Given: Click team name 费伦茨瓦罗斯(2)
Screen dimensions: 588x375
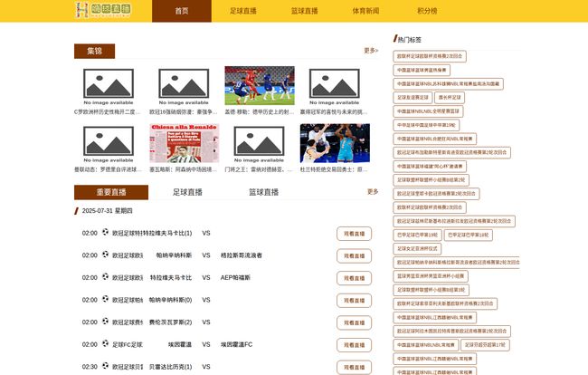Looking at the screenshot, I should point(171,322).
